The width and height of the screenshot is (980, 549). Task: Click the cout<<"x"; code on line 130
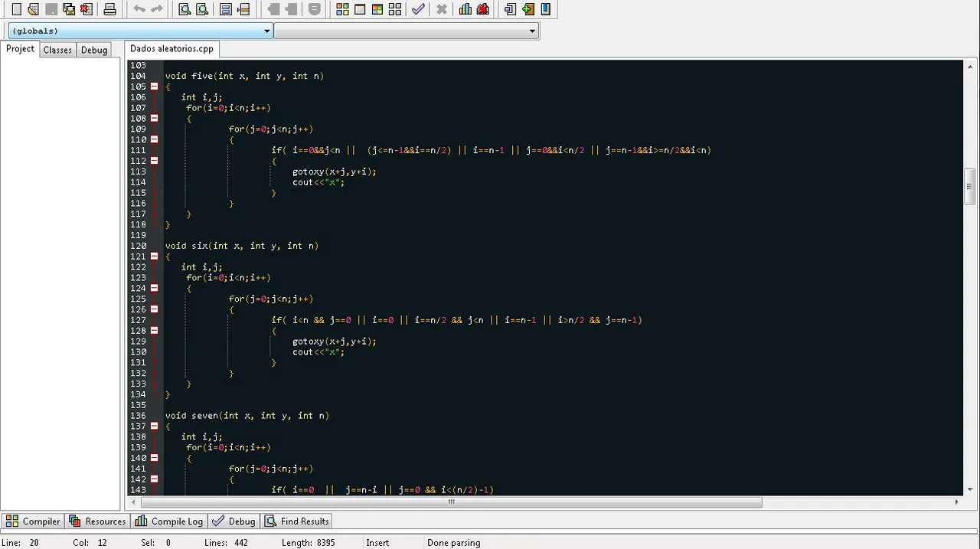[x=318, y=352]
